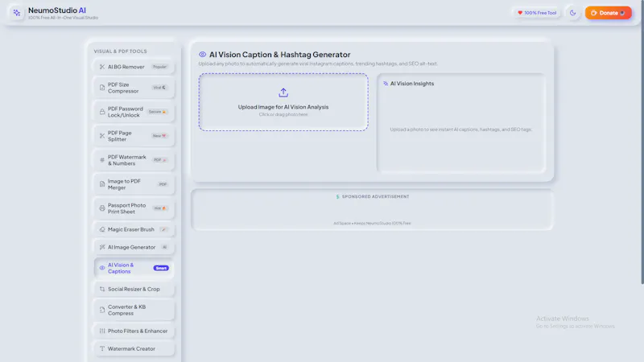
Task: Click scissors icon beside PDF Page Splitter
Action: tap(102, 136)
